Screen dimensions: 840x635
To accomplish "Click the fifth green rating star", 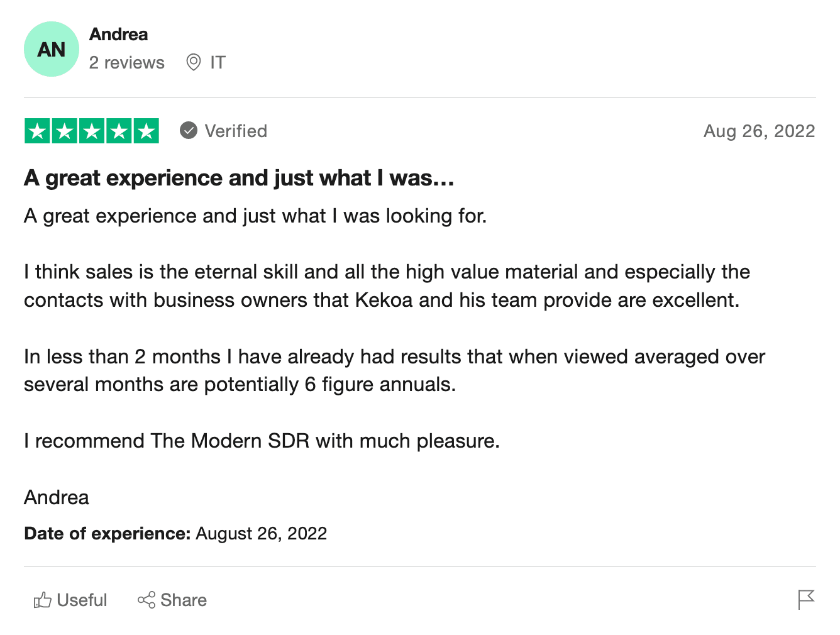I will (146, 131).
